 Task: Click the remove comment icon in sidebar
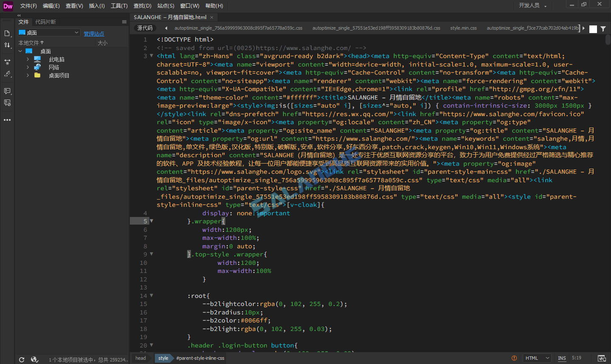pyautogui.click(x=7, y=102)
